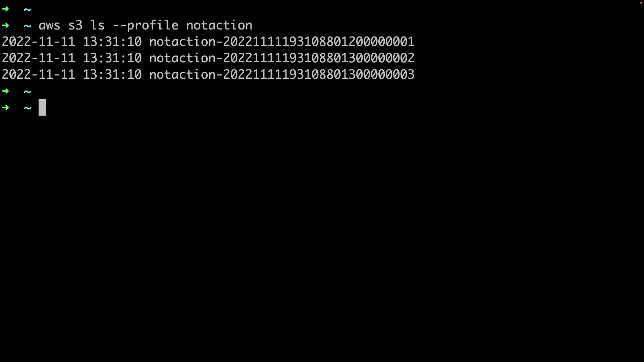Click the word aws in the command
Viewport: 644px width, 362px height.
click(50, 26)
